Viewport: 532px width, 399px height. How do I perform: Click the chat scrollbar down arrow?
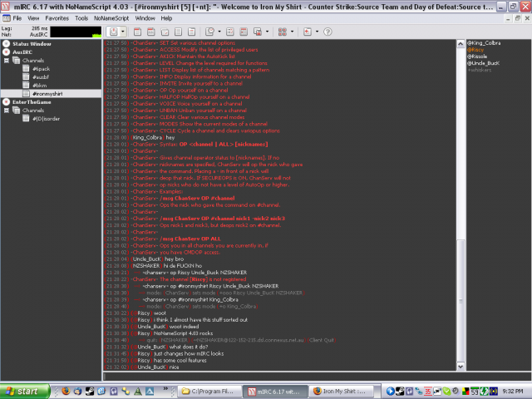click(x=461, y=366)
